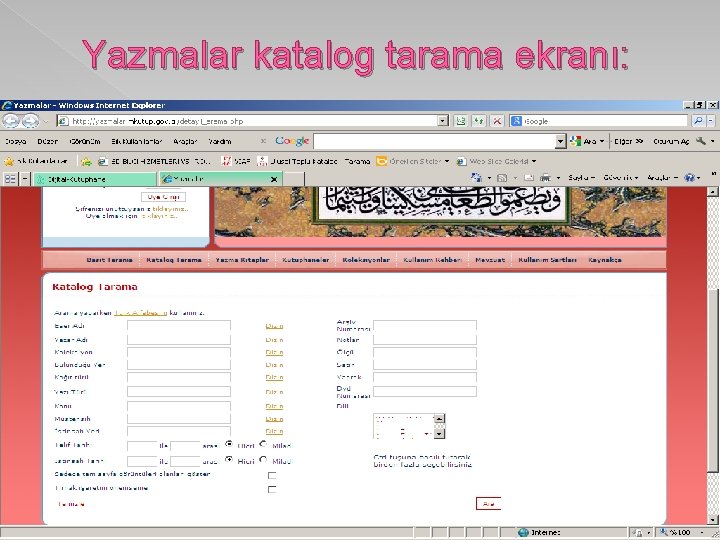This screenshot has height=540, width=720.
Task: Open search provider dropdown next to magnifier
Action: (711, 121)
